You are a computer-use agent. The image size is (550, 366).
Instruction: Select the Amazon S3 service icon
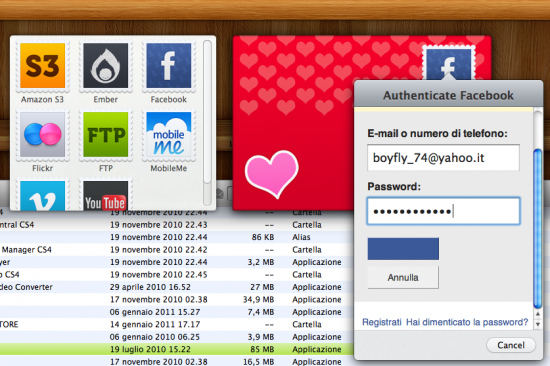click(x=42, y=66)
